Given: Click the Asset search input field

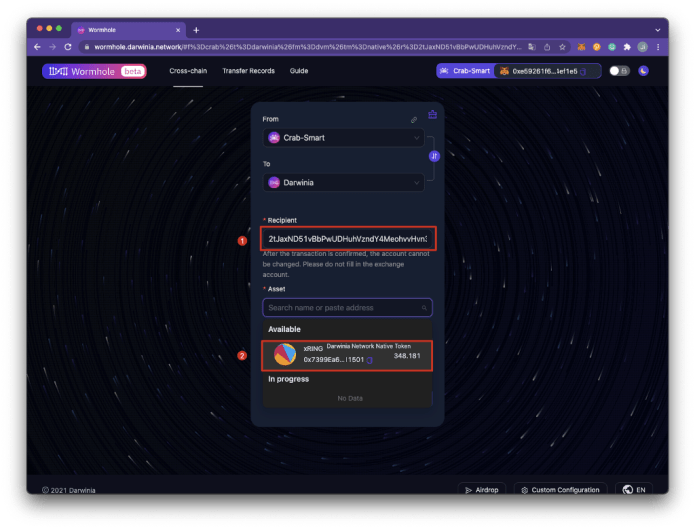Looking at the screenshot, I should [x=348, y=308].
